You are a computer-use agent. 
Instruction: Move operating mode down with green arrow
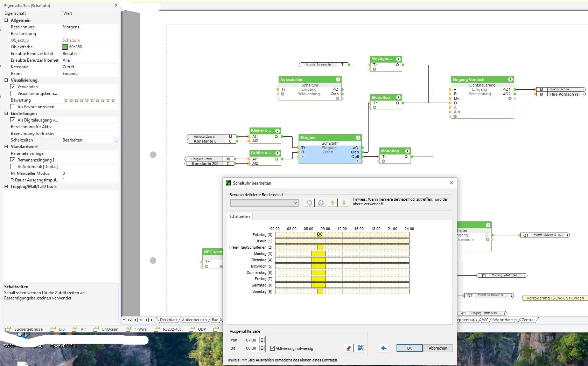(344, 203)
